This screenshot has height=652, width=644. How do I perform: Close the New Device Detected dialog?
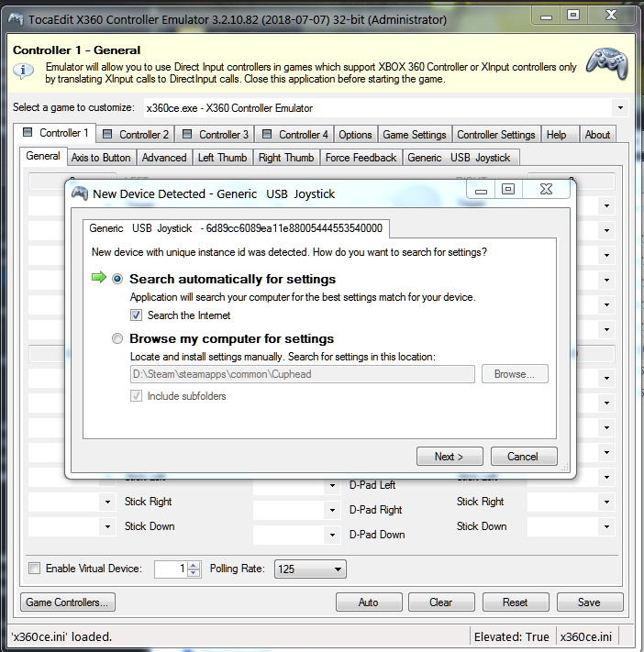tap(546, 189)
